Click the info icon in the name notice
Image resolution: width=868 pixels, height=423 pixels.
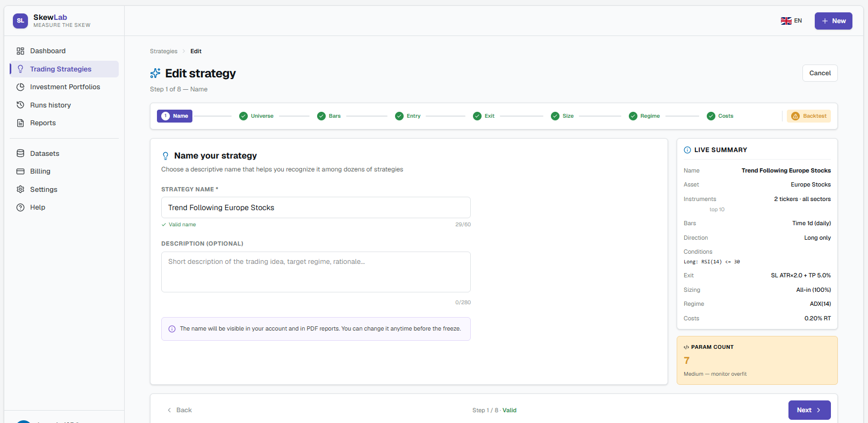coord(172,329)
